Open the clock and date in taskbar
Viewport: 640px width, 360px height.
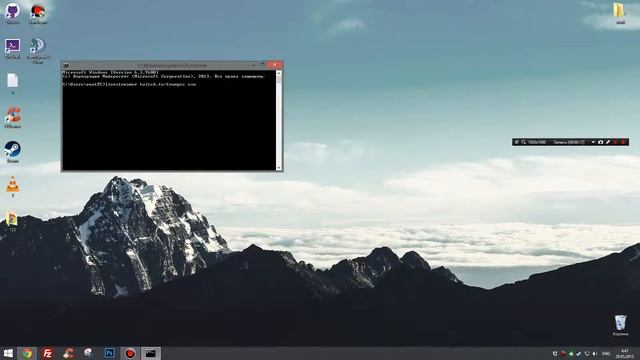(x=625, y=353)
